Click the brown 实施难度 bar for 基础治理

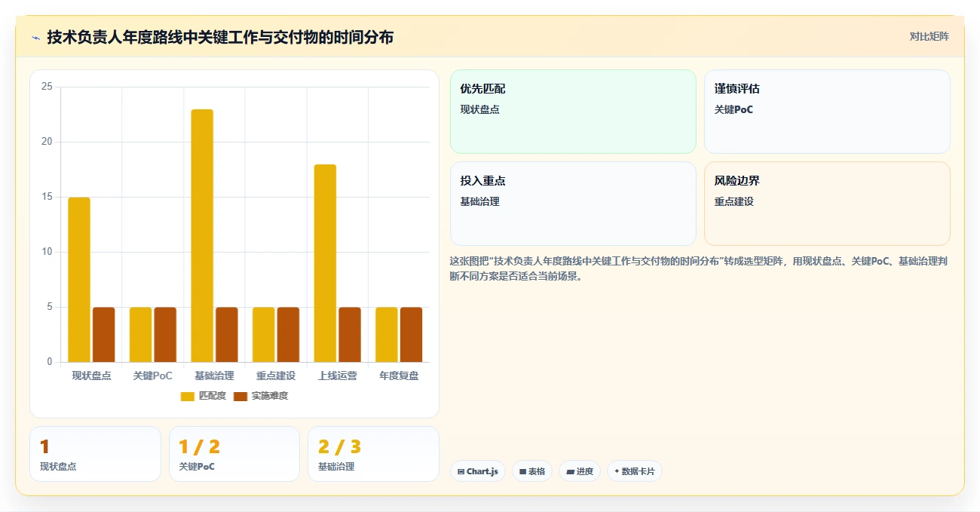[227, 335]
